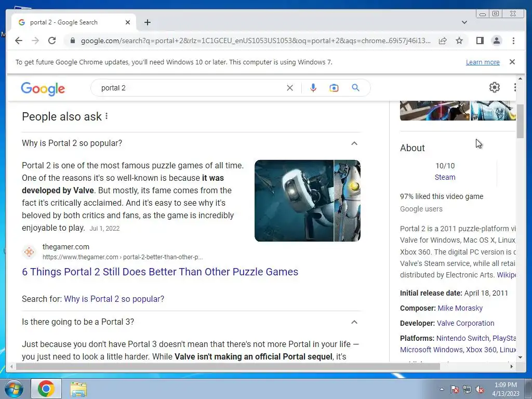Click the scroll up arrow on the page
The height and width of the screenshot is (399, 532).
tap(520, 79)
